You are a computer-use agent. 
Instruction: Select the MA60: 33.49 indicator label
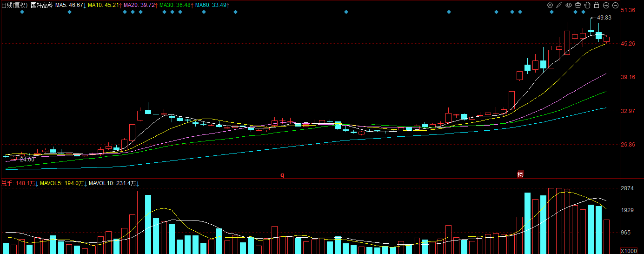point(212,5)
